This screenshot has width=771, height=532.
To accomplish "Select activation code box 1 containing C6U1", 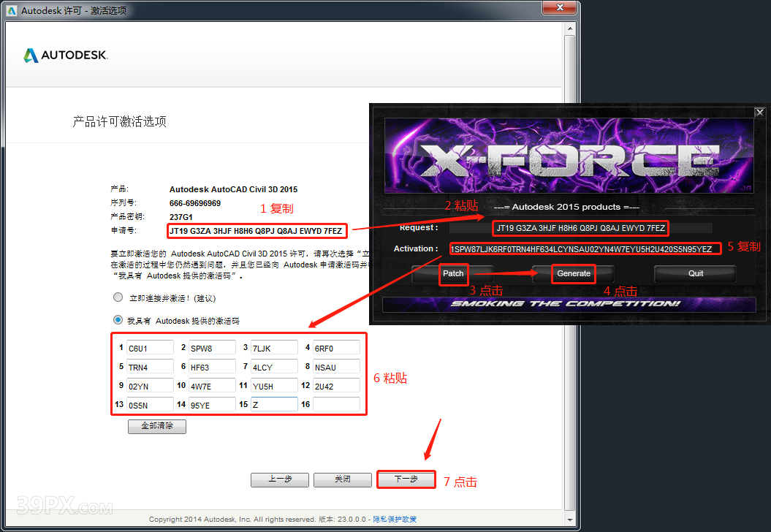I will [150, 347].
